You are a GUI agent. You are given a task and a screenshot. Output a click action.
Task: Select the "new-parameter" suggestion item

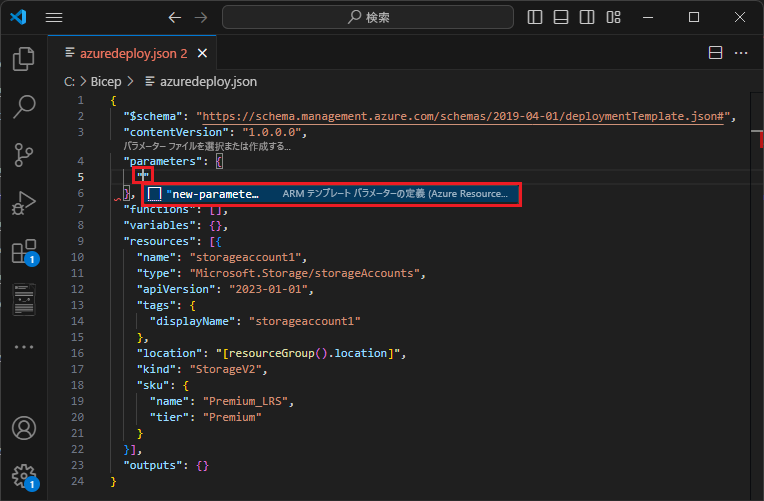click(x=331, y=194)
